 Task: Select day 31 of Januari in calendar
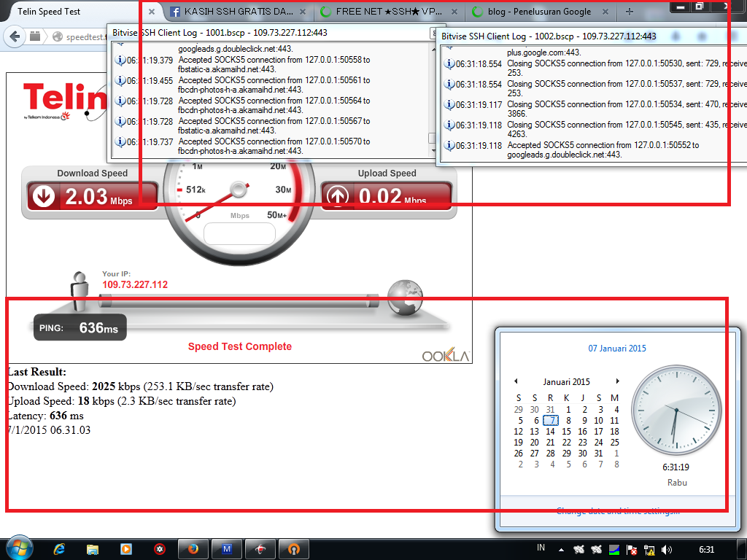click(598, 454)
